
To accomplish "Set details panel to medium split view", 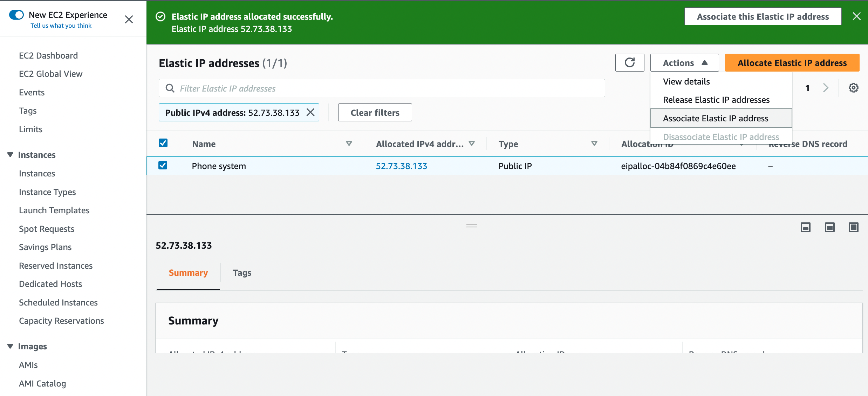I will pos(829,227).
